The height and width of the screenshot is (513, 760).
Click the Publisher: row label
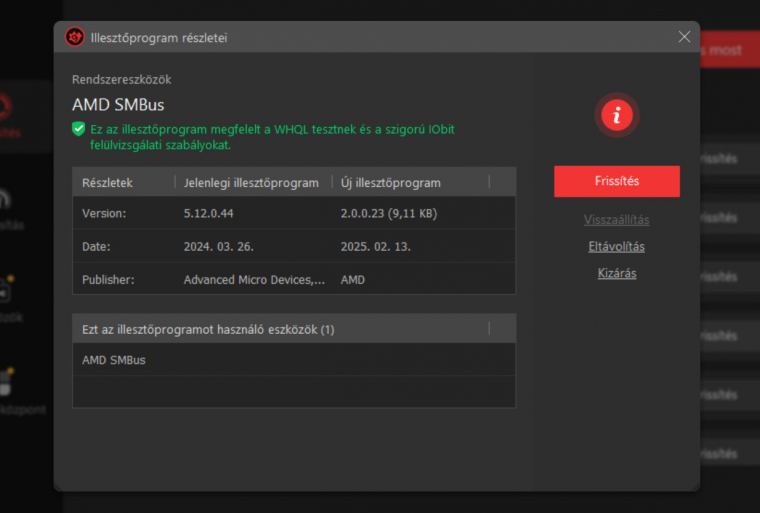click(x=108, y=280)
